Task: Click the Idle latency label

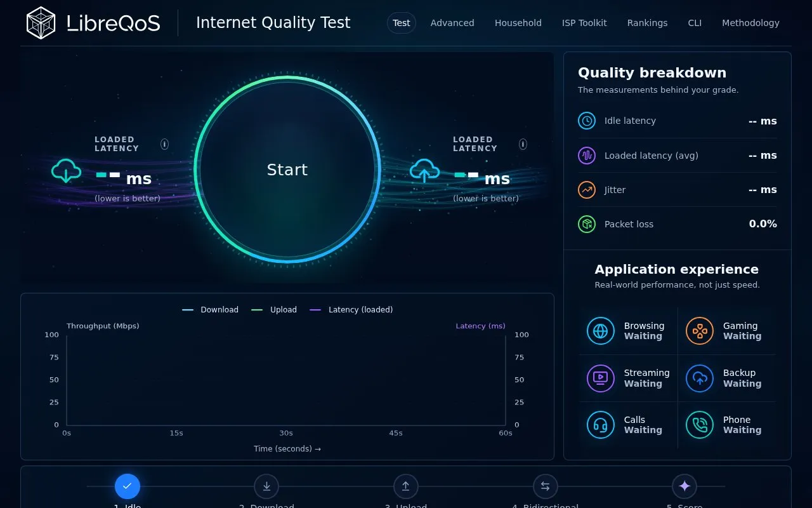Action: point(630,121)
